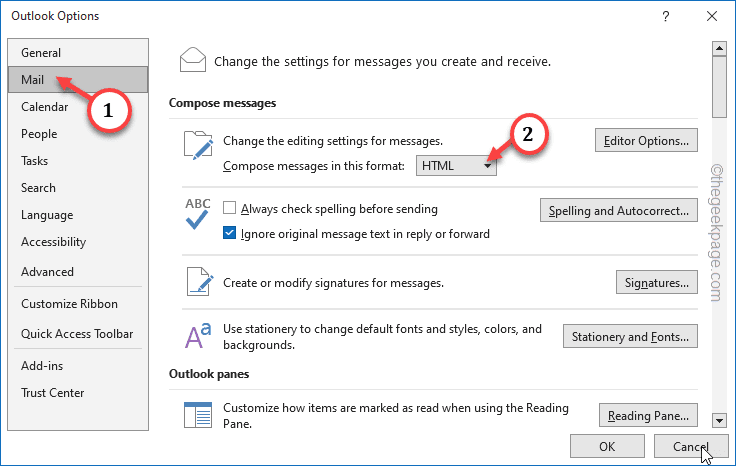Click the Signatures button
Screen dimensions: 736x466
(x=657, y=283)
